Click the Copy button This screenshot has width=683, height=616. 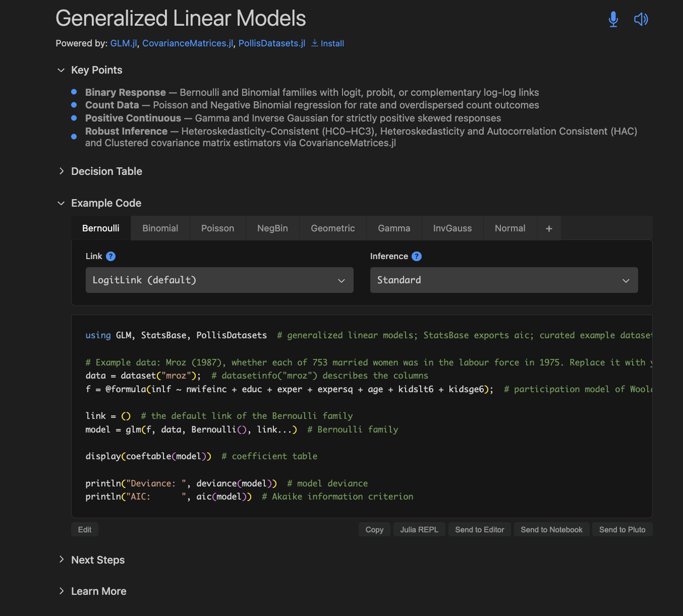[374, 530]
